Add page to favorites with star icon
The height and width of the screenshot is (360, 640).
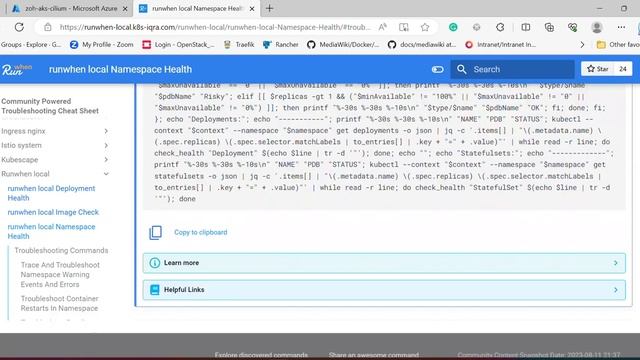tap(425, 27)
